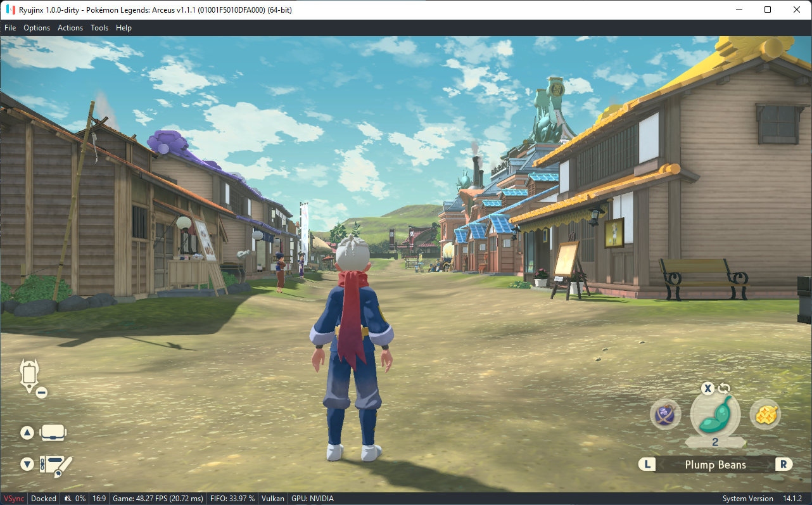Image resolution: width=812 pixels, height=505 pixels.
Task: Click the item quantity number 2
Action: [714, 442]
